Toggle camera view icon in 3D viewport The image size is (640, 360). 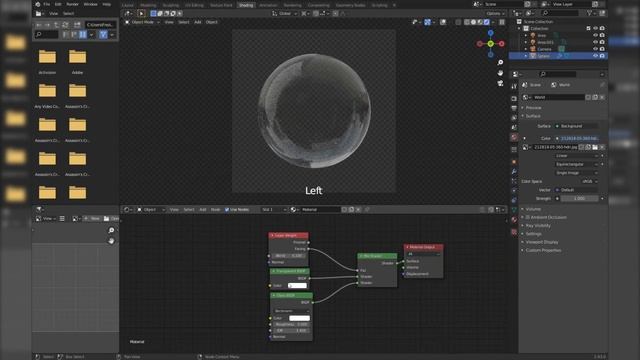coord(500,83)
